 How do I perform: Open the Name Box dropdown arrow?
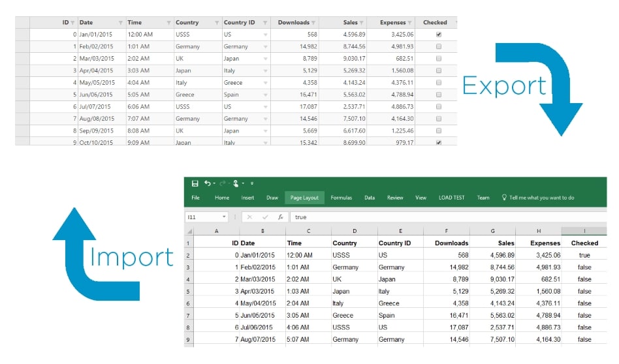(x=224, y=217)
